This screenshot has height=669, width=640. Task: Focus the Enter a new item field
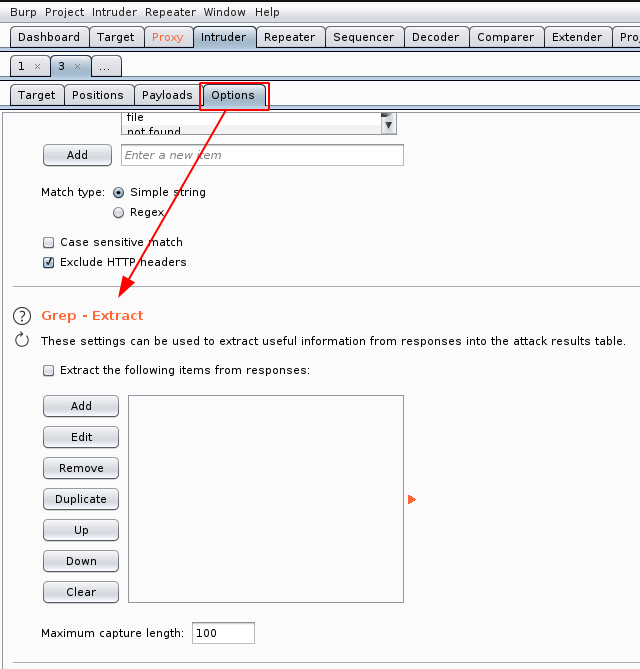coord(262,155)
